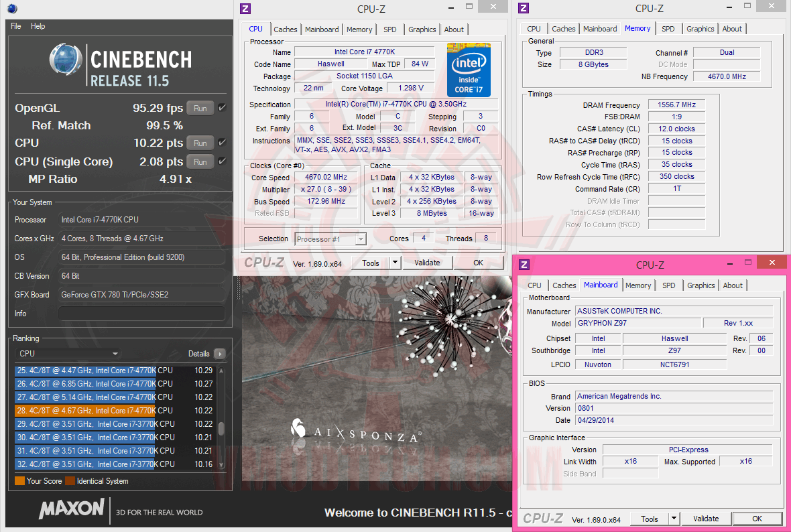Click the ranking scroll down arrow
Image resolution: width=791 pixels, height=532 pixels.
(x=221, y=465)
